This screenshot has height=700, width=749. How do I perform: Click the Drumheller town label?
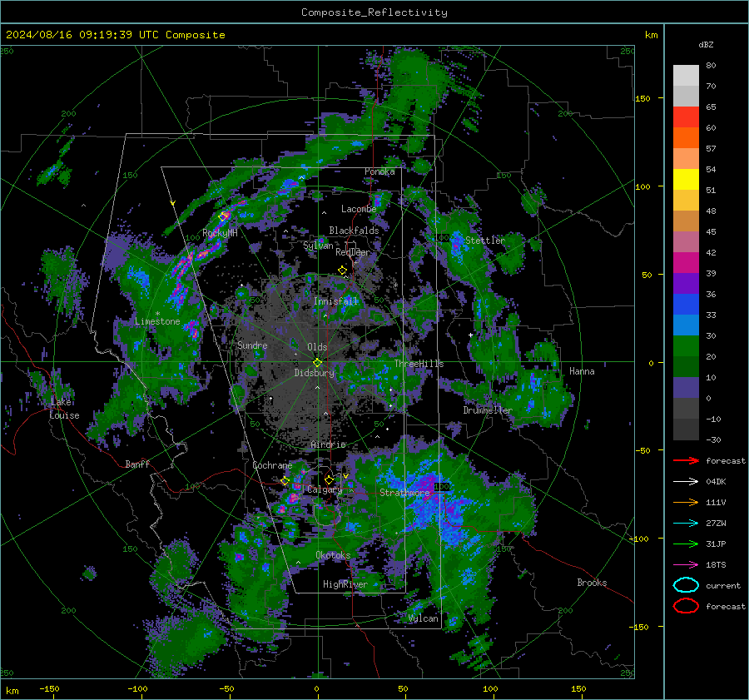pyautogui.click(x=488, y=410)
